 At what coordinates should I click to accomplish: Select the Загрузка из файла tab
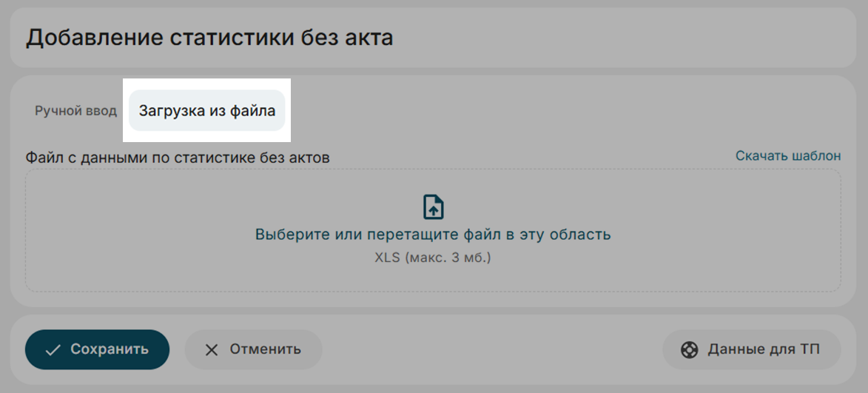coord(207,111)
